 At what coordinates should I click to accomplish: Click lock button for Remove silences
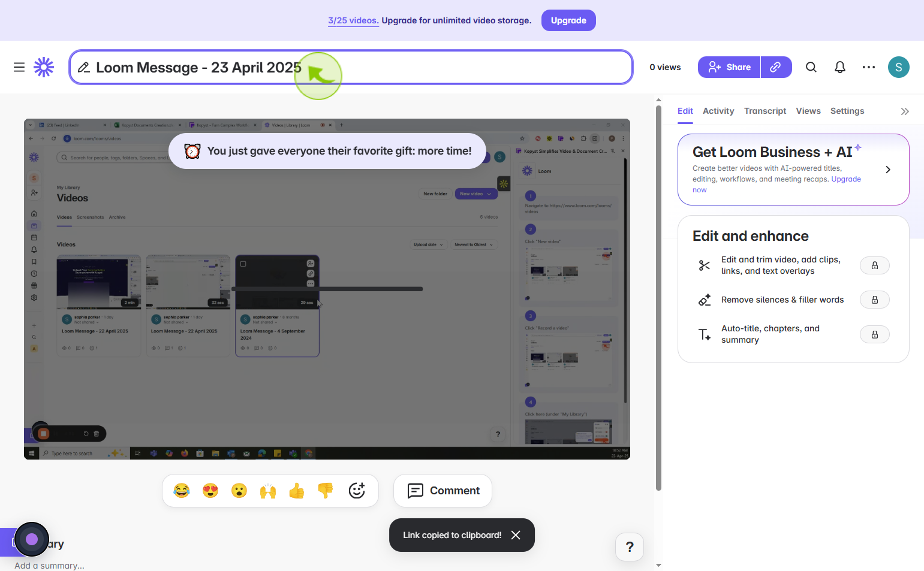(x=875, y=300)
